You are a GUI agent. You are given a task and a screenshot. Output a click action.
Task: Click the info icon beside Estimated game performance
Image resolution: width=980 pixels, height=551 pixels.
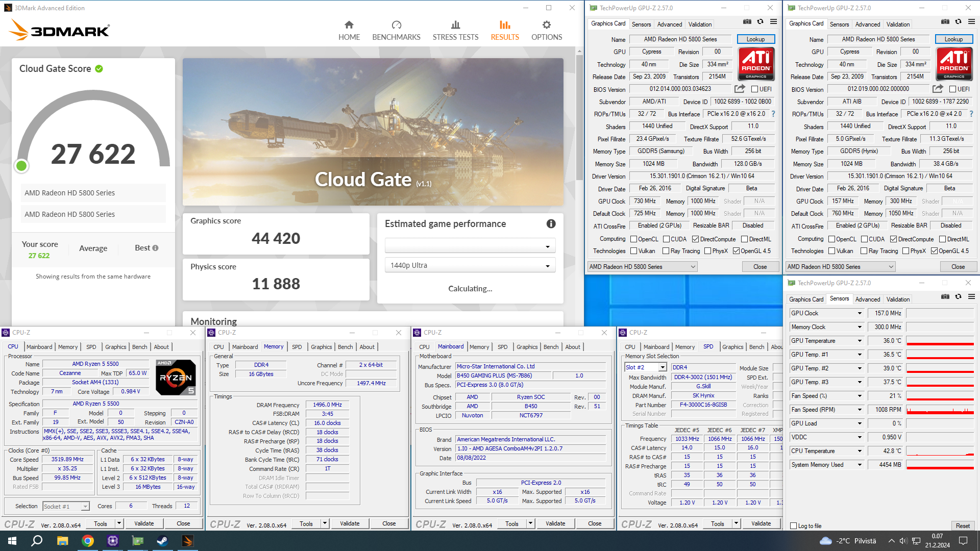pos(551,223)
